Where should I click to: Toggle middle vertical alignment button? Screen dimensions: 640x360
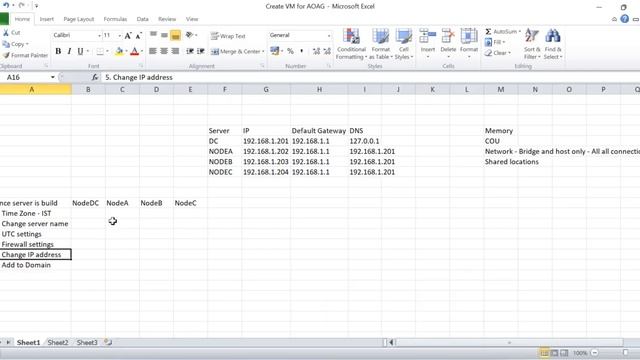pos(164,36)
